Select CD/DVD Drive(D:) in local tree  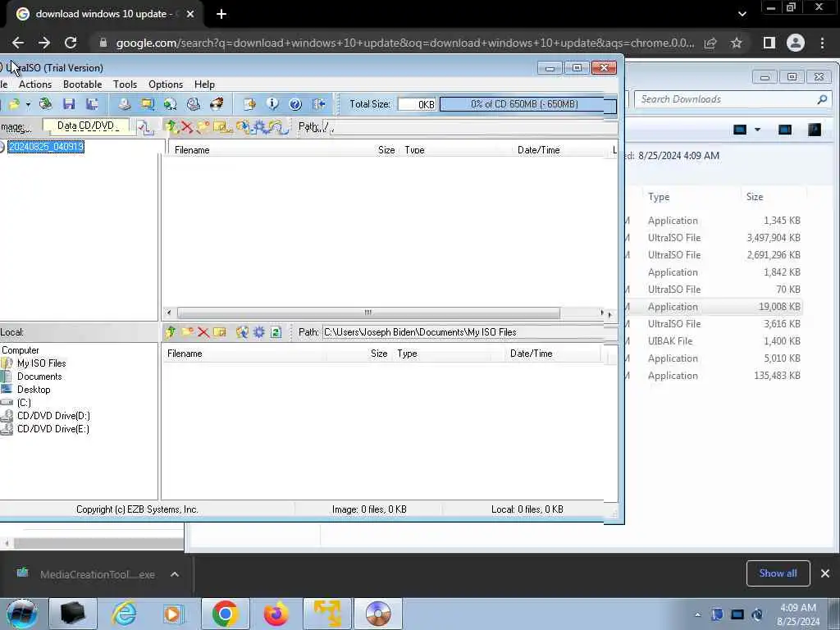[x=53, y=416]
